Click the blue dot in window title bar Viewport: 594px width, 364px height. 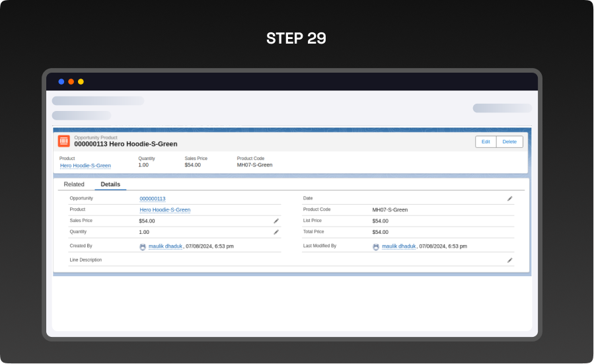61,82
